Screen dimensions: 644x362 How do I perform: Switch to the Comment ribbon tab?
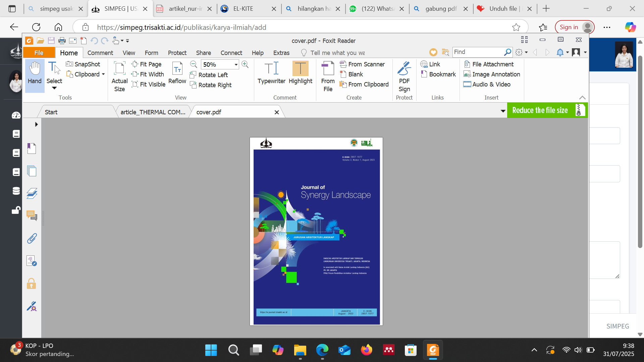click(x=100, y=53)
